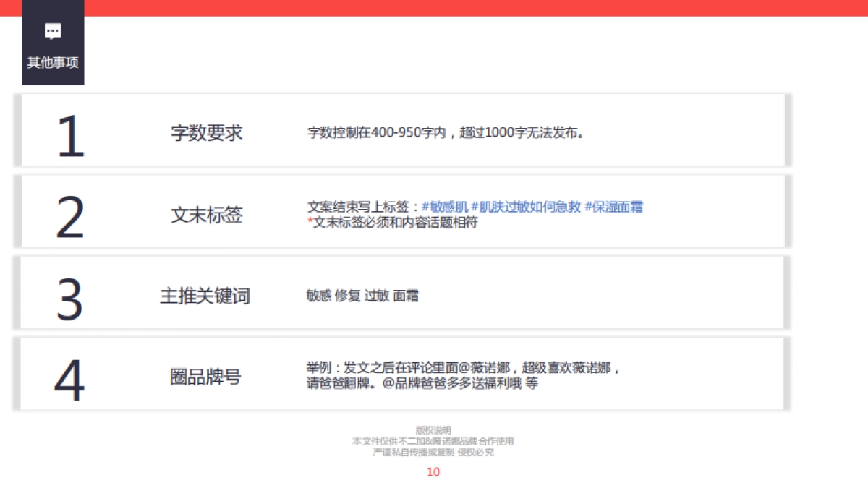The height and width of the screenshot is (488, 868).
Task: Open the #保湿面霜 hashtag
Action: (x=613, y=207)
